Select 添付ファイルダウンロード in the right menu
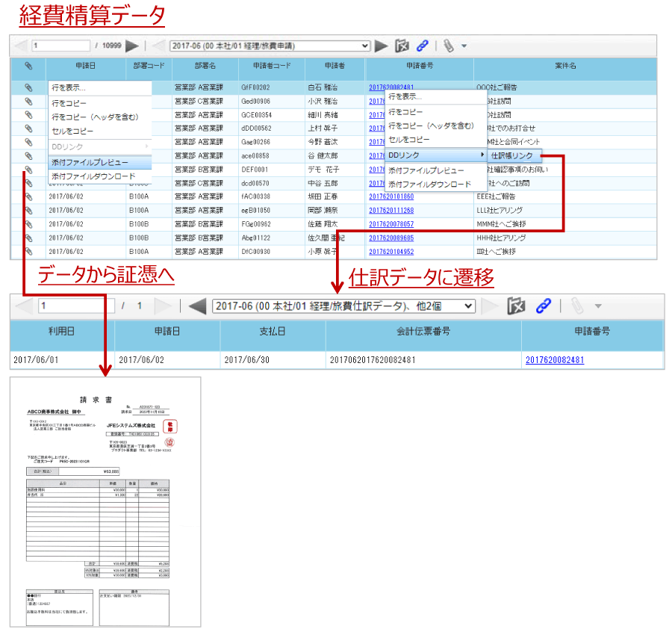The height and width of the screenshot is (635, 672). 429,184
